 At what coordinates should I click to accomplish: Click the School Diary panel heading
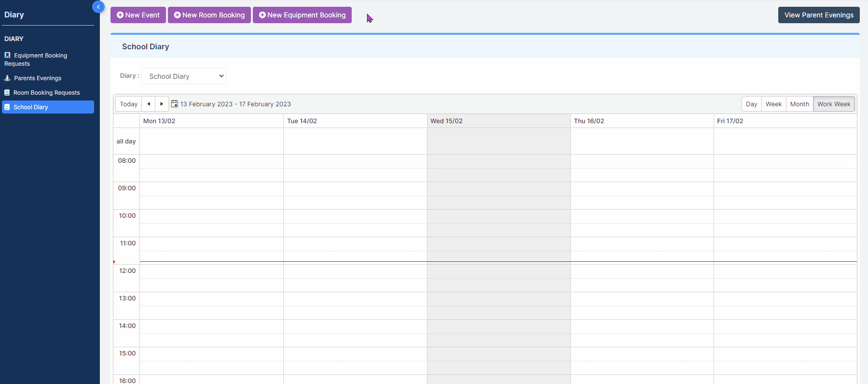[145, 46]
